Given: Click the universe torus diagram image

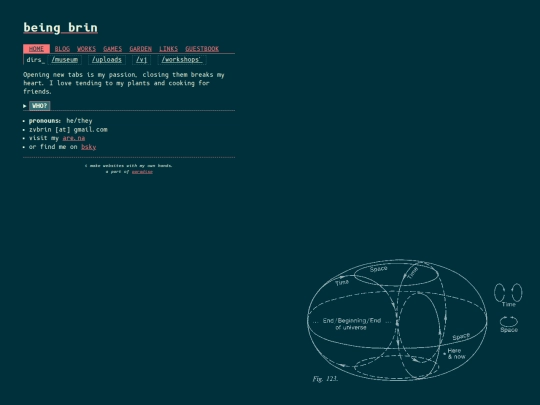Looking at the screenshot, I should 415,321.
